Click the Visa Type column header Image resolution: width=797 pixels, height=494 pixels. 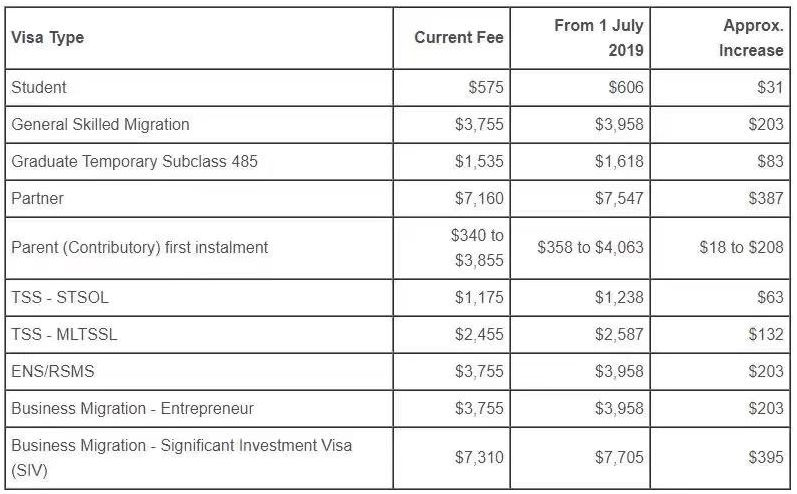pos(48,38)
